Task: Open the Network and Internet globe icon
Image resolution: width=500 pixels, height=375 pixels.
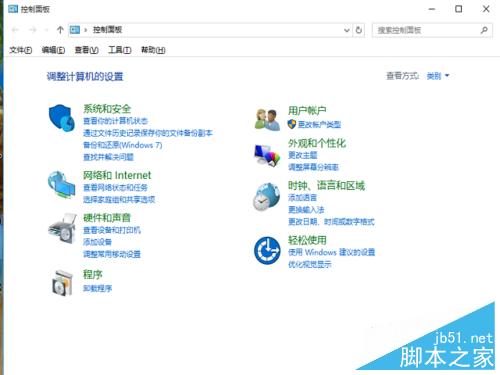Action: (x=62, y=184)
